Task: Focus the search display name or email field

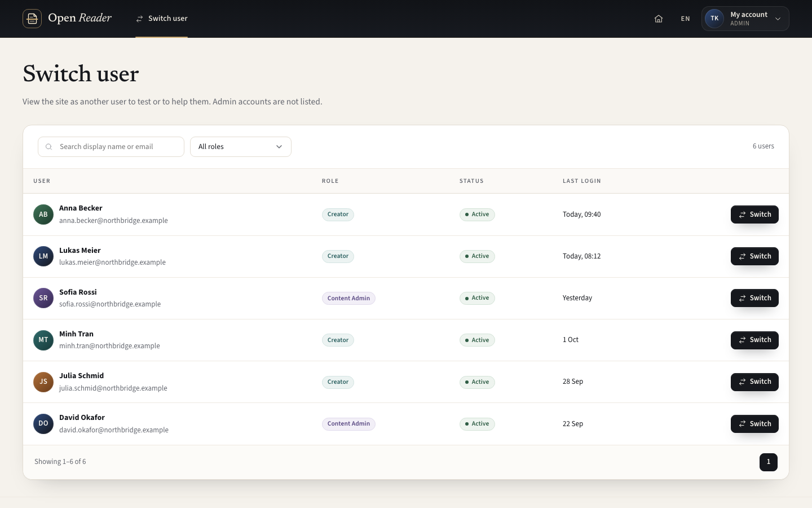Action: 111,147
